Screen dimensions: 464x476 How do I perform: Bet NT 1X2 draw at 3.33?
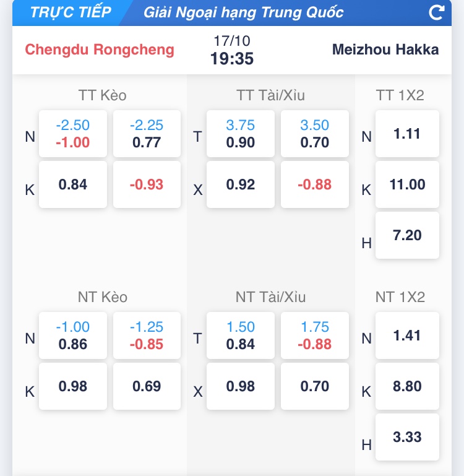click(x=407, y=437)
